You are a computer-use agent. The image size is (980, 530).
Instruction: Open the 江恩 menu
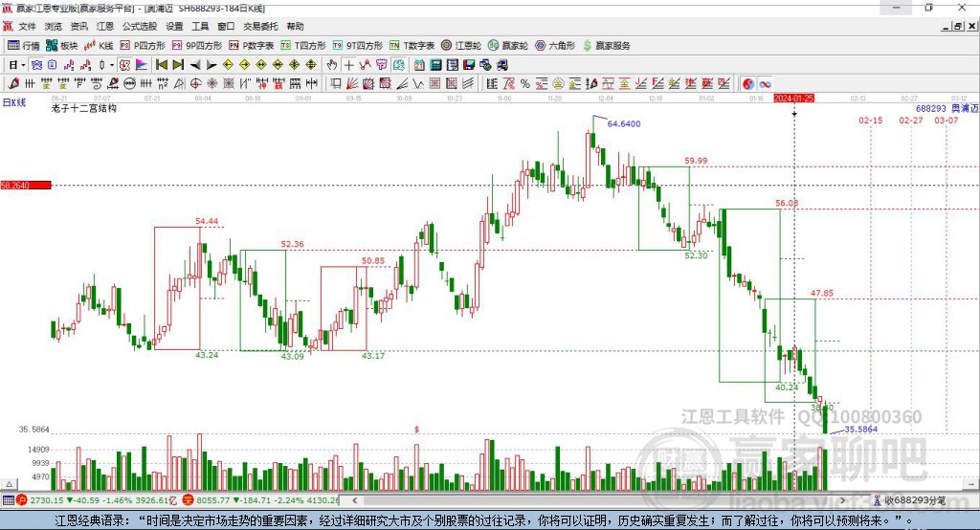pos(105,26)
